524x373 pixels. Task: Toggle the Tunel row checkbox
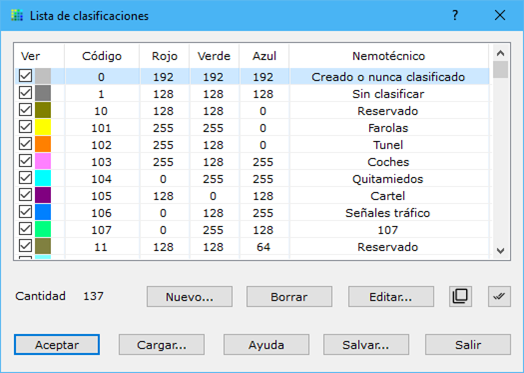pos(25,144)
